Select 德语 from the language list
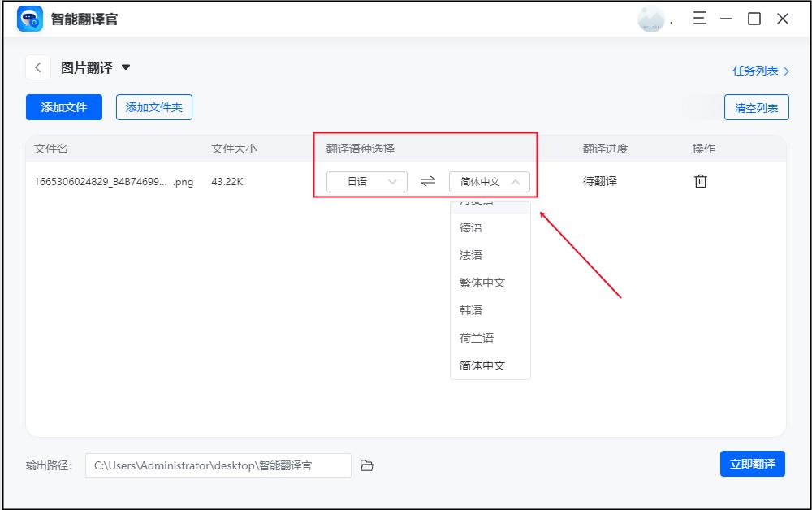812x510 pixels. [472, 227]
